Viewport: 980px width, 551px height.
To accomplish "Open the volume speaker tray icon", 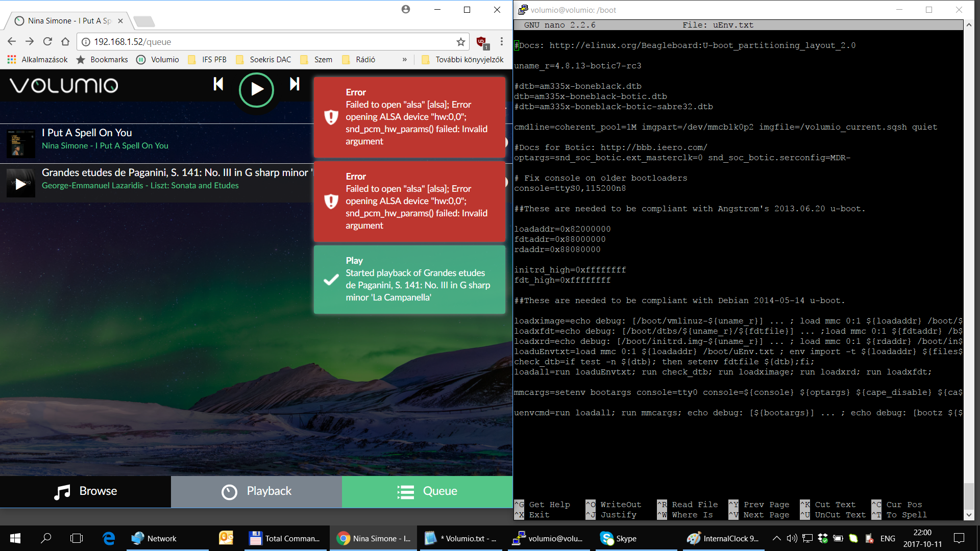I will tap(792, 538).
